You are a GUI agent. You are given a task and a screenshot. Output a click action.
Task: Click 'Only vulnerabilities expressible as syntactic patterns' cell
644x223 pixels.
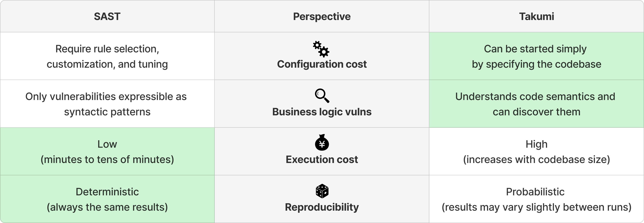[107, 104]
